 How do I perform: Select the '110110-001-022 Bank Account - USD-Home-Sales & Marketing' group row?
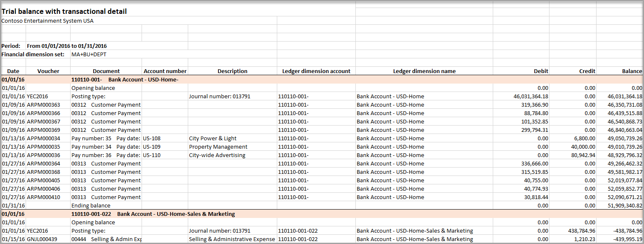coord(321,214)
